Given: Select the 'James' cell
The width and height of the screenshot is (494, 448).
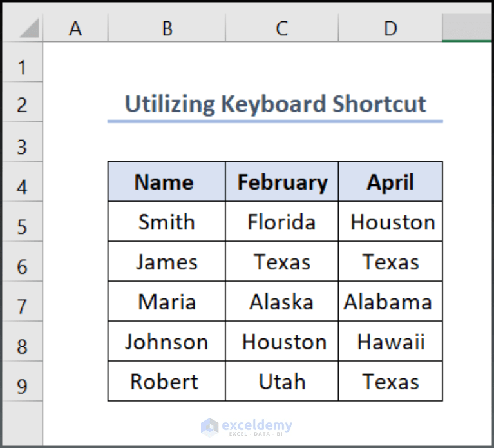Looking at the screenshot, I should [167, 261].
